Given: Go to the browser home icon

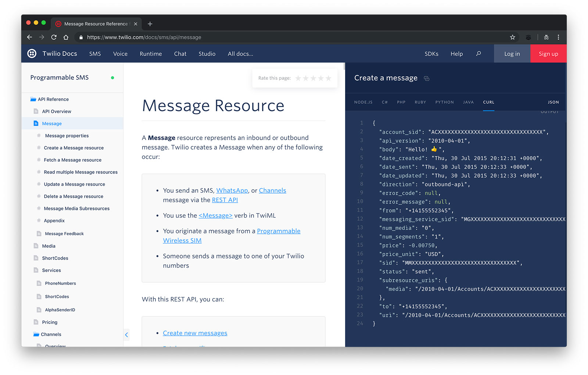Looking at the screenshot, I should [66, 37].
